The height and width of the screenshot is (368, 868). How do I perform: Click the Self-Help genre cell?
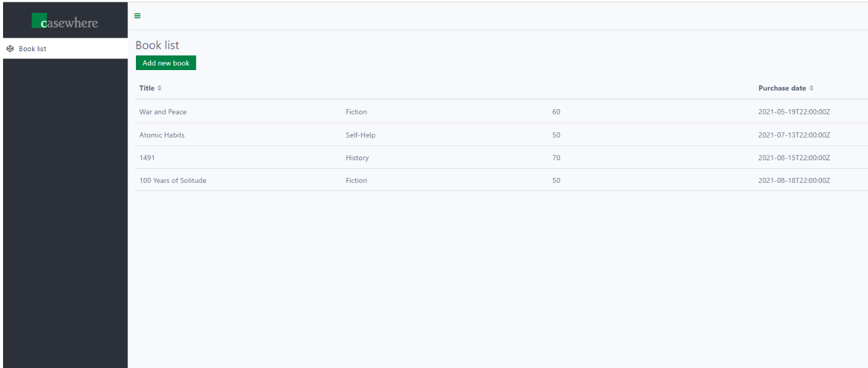point(360,135)
